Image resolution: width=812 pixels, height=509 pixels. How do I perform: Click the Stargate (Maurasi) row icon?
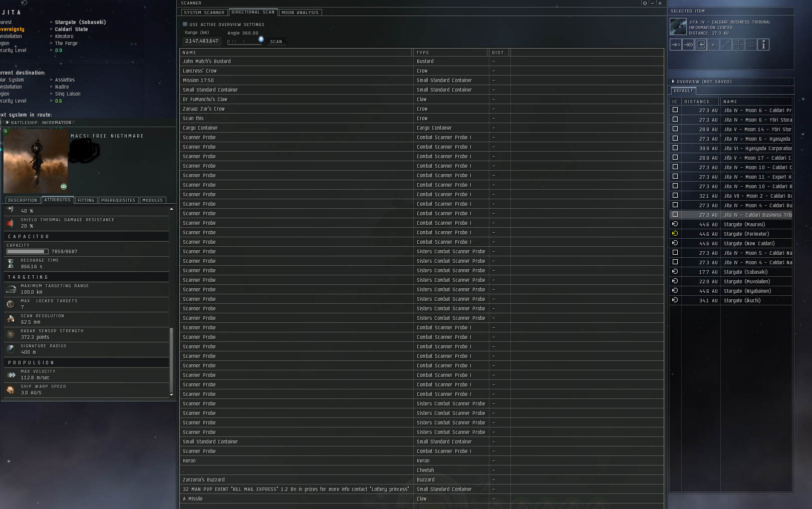point(675,224)
